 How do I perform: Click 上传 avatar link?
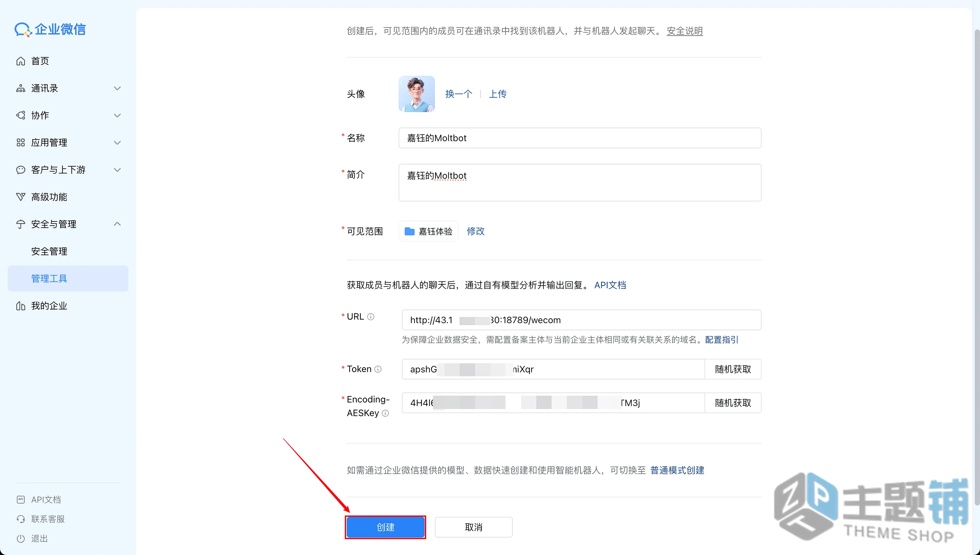[498, 94]
